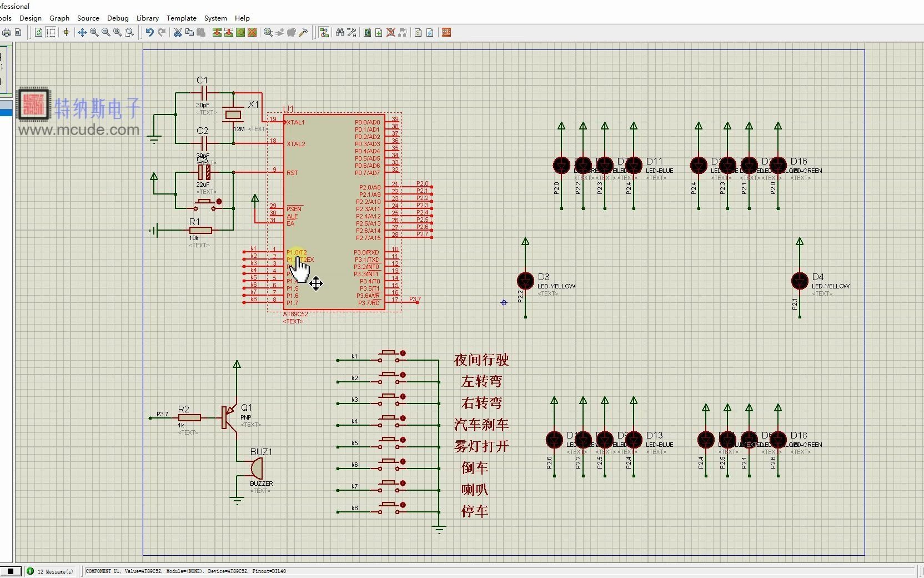The width and height of the screenshot is (924, 578).
Task: Click the Cut scissors icon
Action: [178, 32]
